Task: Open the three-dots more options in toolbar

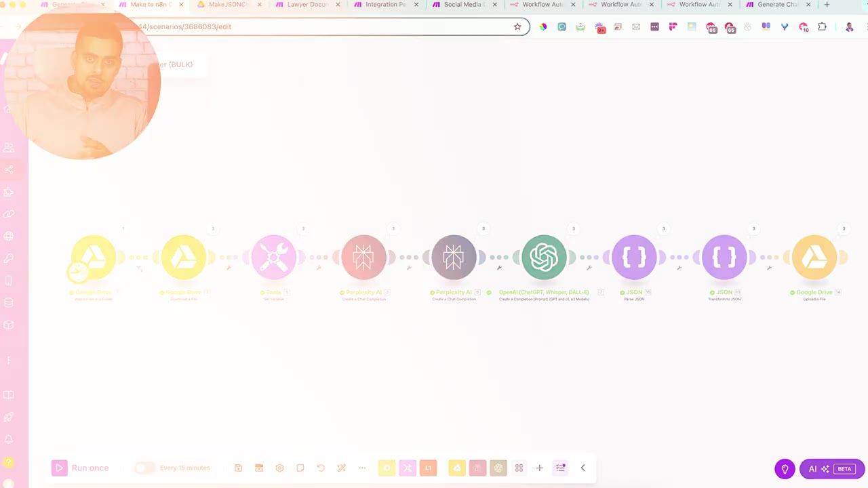Action: (x=362, y=468)
